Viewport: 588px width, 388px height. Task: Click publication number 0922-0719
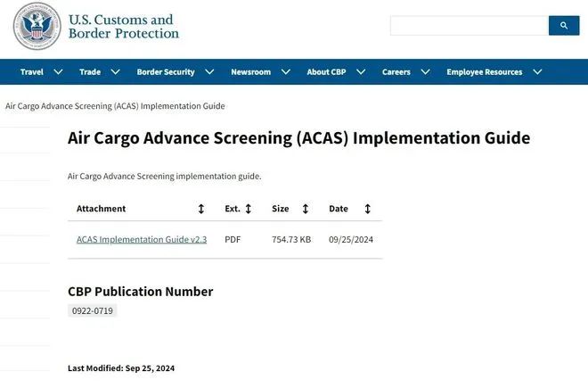[93, 311]
